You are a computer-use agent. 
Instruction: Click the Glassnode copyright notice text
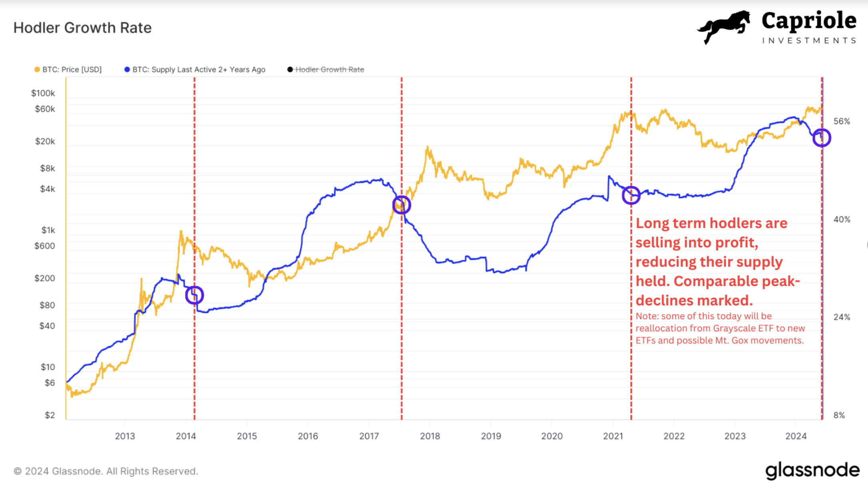pyautogui.click(x=106, y=471)
